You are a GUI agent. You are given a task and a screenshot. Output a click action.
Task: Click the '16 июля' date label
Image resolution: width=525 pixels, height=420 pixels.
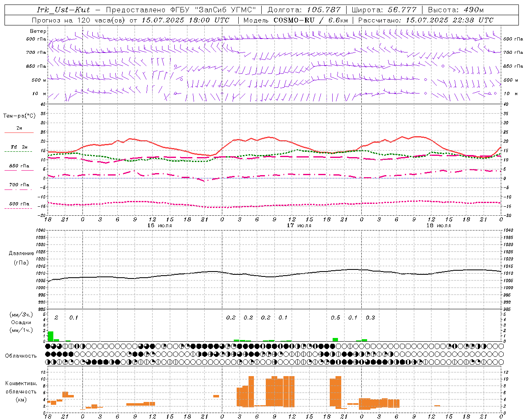tap(160, 226)
